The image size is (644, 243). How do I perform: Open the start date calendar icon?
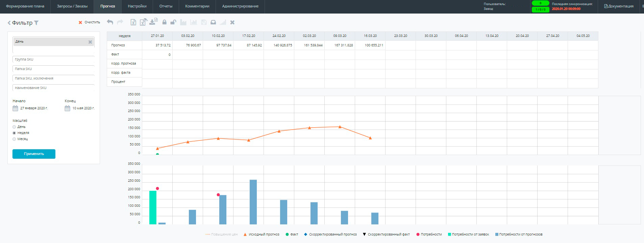coord(15,108)
